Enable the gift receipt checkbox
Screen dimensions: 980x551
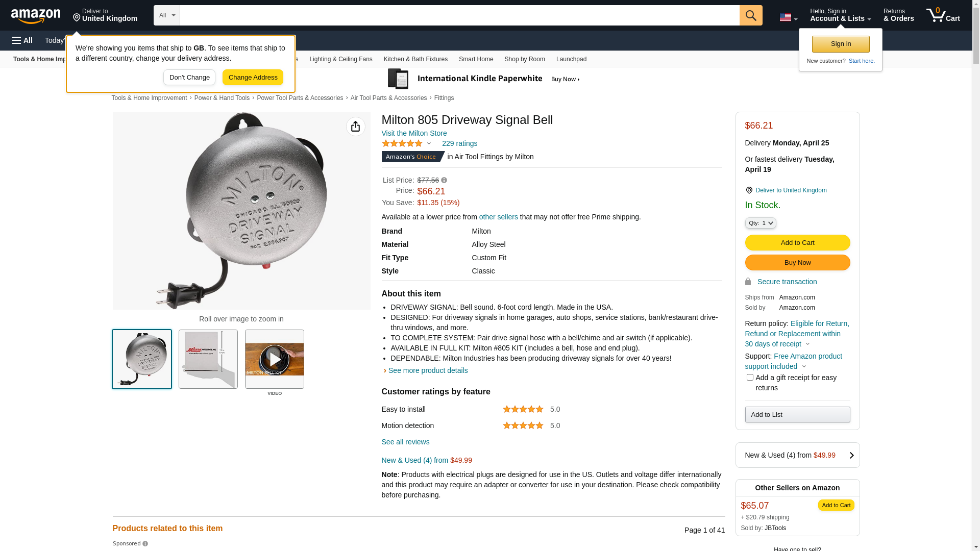click(750, 378)
